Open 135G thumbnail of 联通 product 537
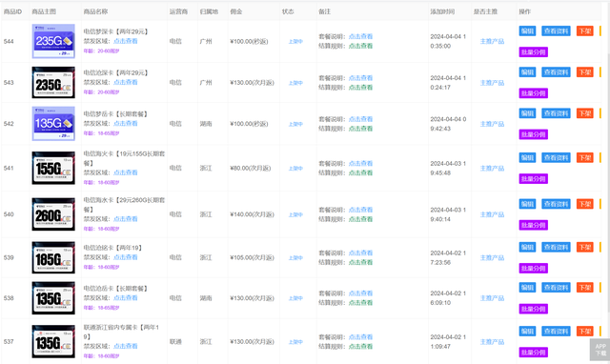Screen dimensions: 610x364 pos(53,341)
